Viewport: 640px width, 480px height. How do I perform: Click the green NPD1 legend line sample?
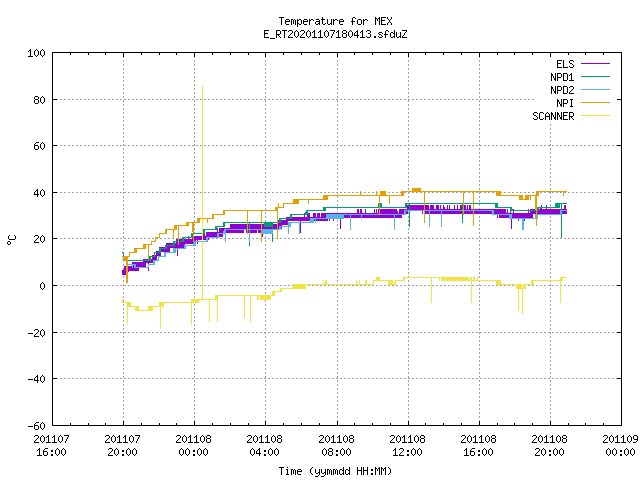click(x=596, y=77)
